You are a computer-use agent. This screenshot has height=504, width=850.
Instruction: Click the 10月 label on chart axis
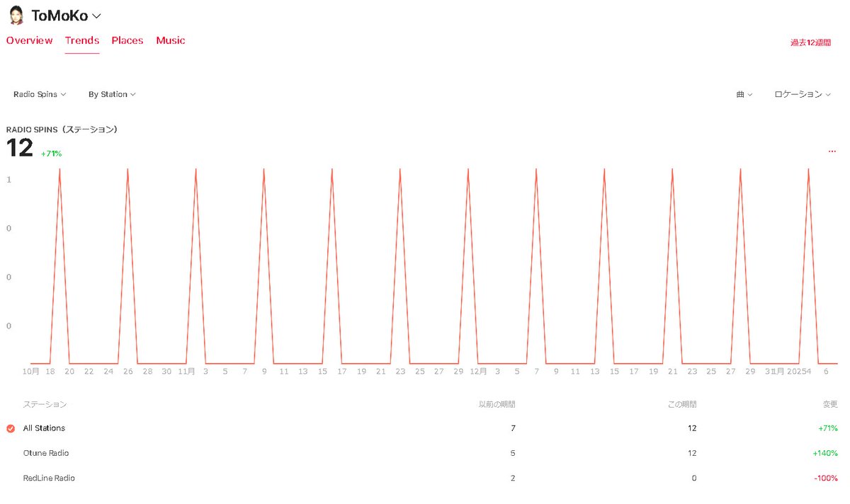click(x=31, y=371)
